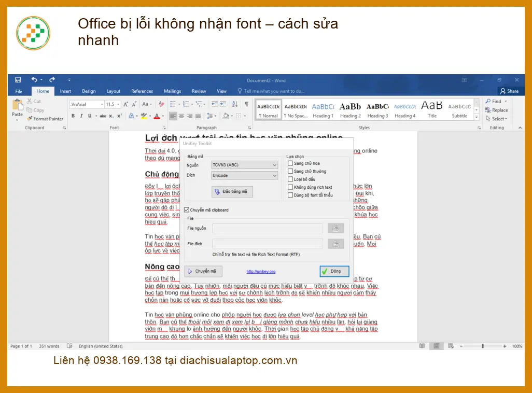532x393 pixels.
Task: Open the Change Case Aa dropdown
Action: coord(147,104)
